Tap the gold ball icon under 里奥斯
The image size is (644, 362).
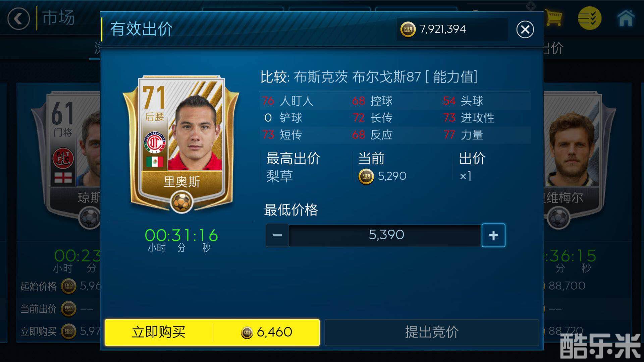[x=181, y=202]
